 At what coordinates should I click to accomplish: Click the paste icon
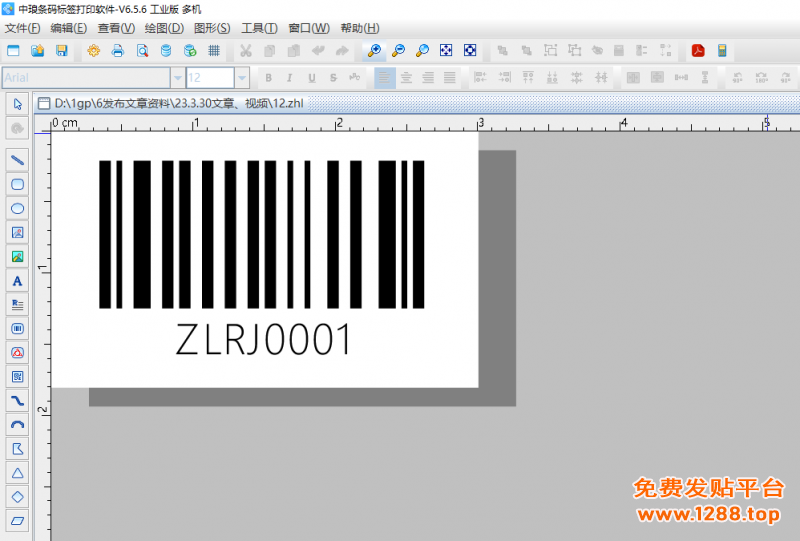pyautogui.click(x=294, y=51)
